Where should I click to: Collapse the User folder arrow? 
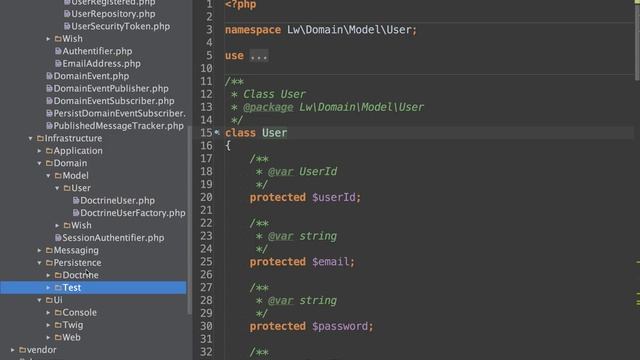tap(57, 188)
